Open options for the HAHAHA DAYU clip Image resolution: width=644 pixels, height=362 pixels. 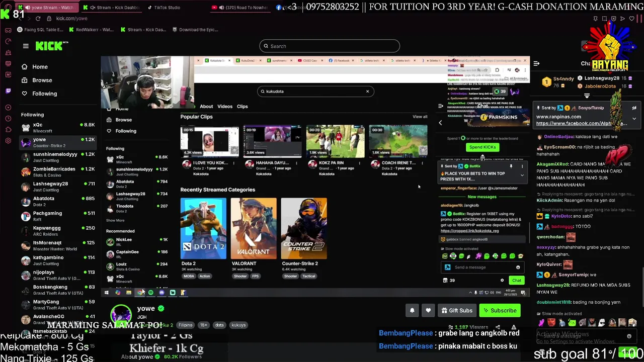296,163
